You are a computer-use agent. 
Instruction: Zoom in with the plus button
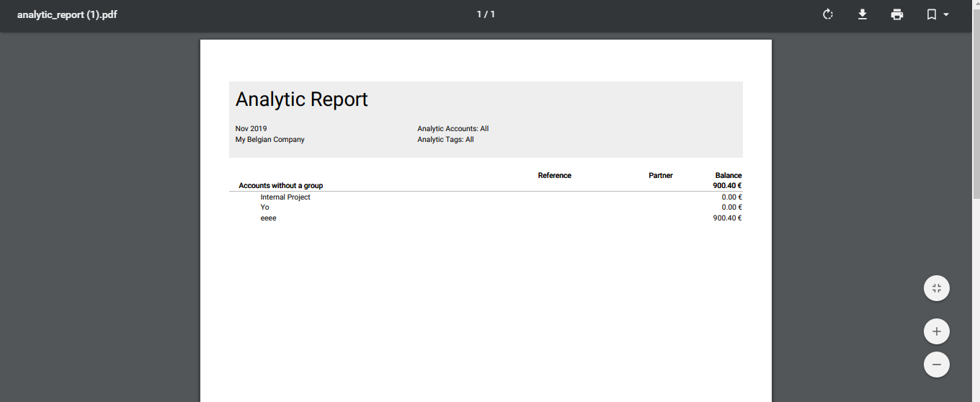[937, 331]
